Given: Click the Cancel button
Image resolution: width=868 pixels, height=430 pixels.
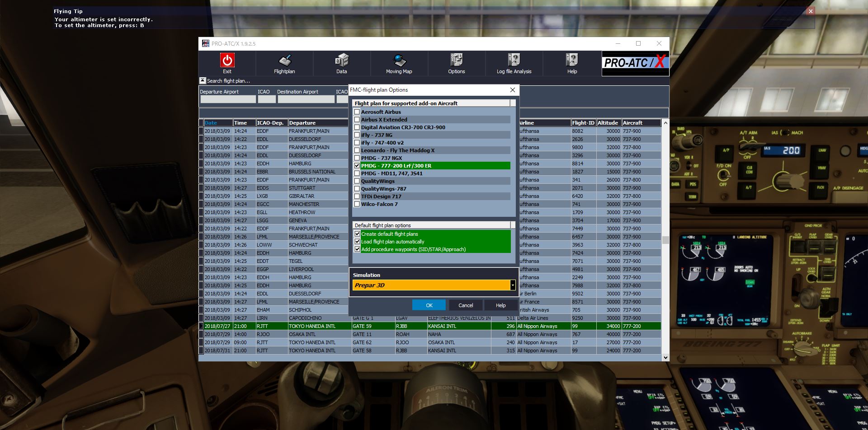Looking at the screenshot, I should [x=466, y=305].
